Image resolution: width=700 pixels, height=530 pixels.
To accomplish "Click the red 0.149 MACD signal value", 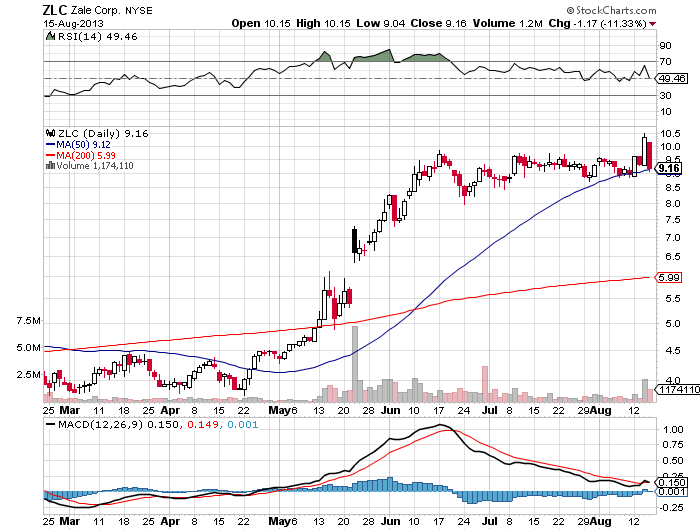I will (x=203, y=425).
